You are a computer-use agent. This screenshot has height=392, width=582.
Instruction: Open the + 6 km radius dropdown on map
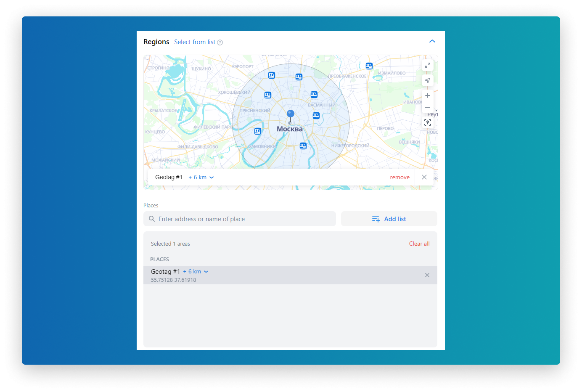click(201, 177)
